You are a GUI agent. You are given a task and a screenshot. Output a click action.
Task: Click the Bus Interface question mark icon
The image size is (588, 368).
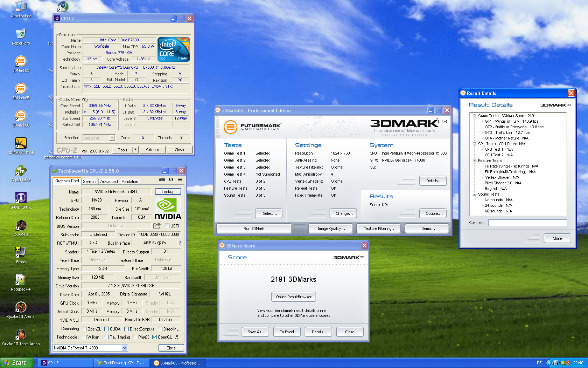[x=180, y=243]
